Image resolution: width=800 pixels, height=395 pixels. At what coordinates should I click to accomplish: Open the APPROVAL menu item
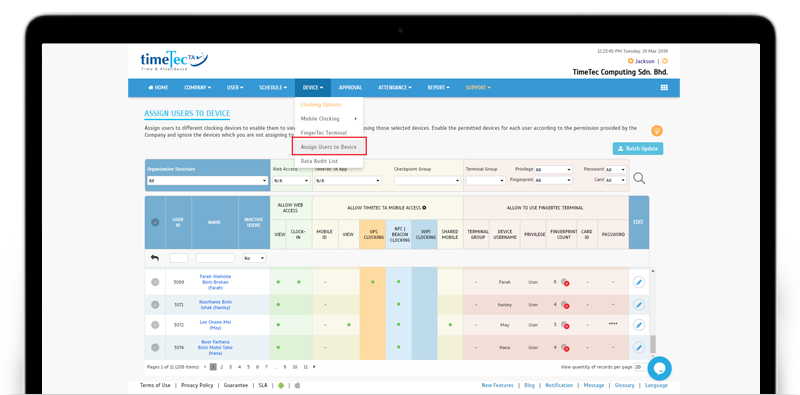[x=351, y=88]
